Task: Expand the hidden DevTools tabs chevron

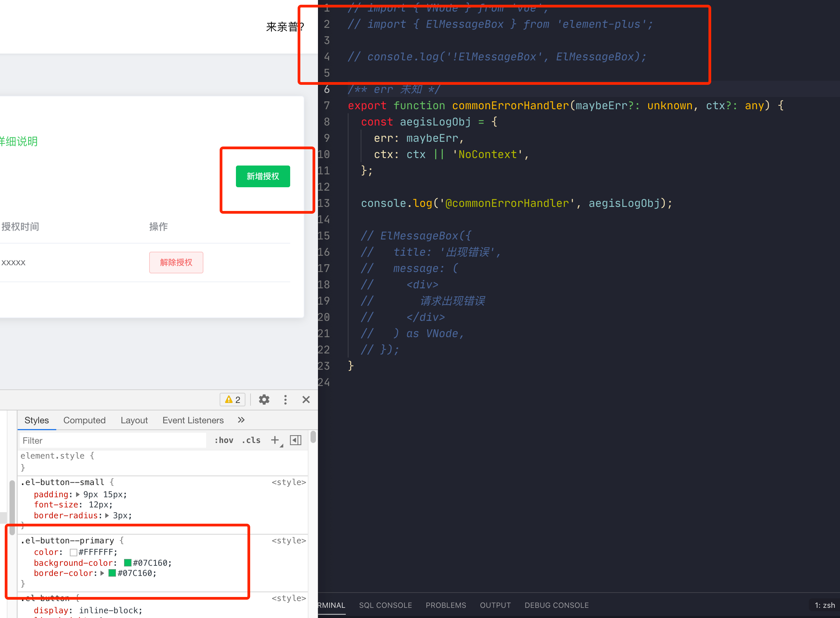Action: point(240,420)
